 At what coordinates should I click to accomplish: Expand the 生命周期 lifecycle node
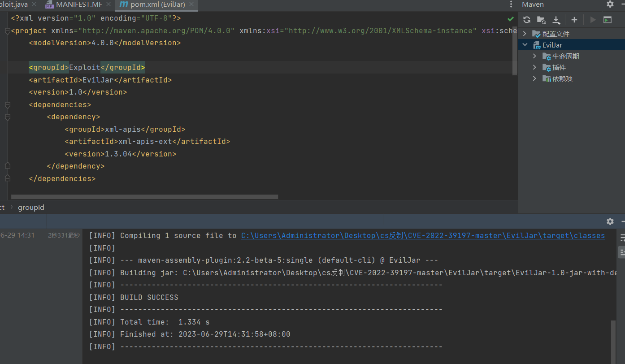click(534, 56)
